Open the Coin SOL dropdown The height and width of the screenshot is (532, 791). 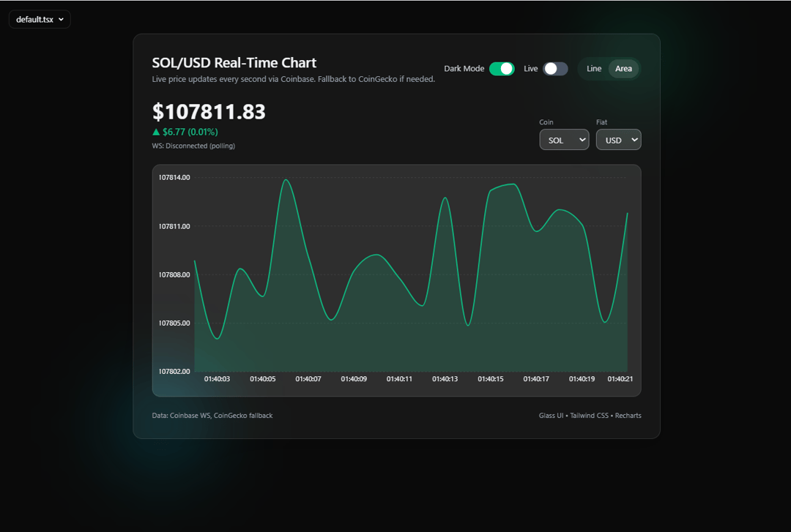(564, 140)
